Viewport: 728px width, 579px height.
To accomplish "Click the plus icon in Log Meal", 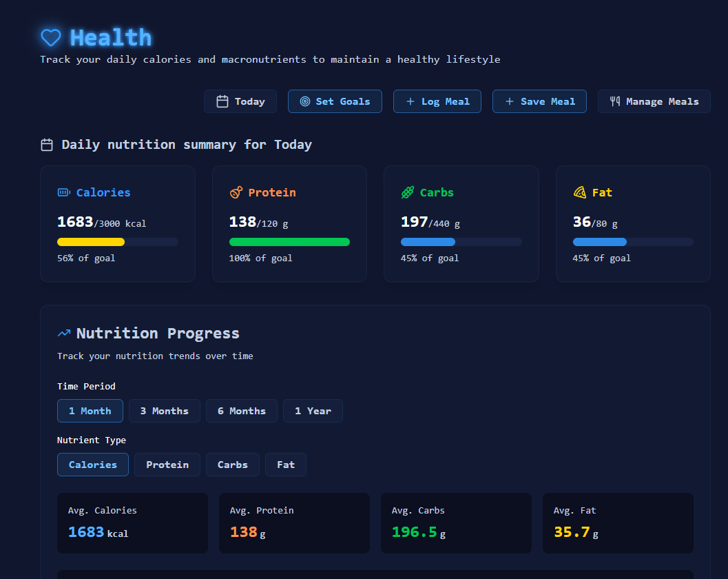I will (x=410, y=101).
